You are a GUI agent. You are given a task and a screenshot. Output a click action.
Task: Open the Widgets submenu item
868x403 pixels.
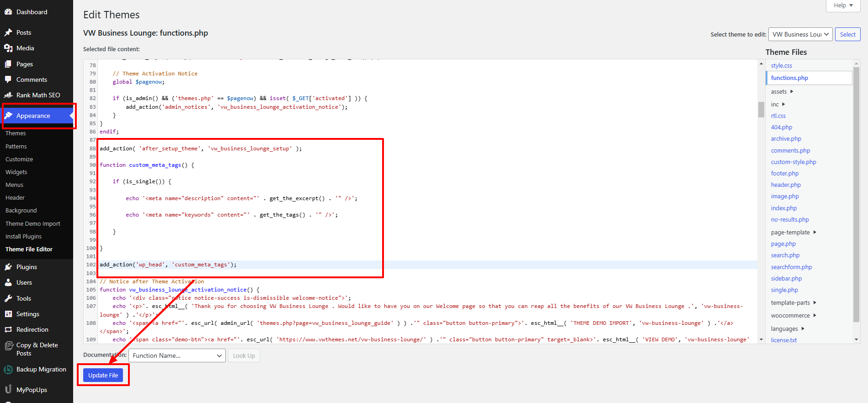pos(16,172)
